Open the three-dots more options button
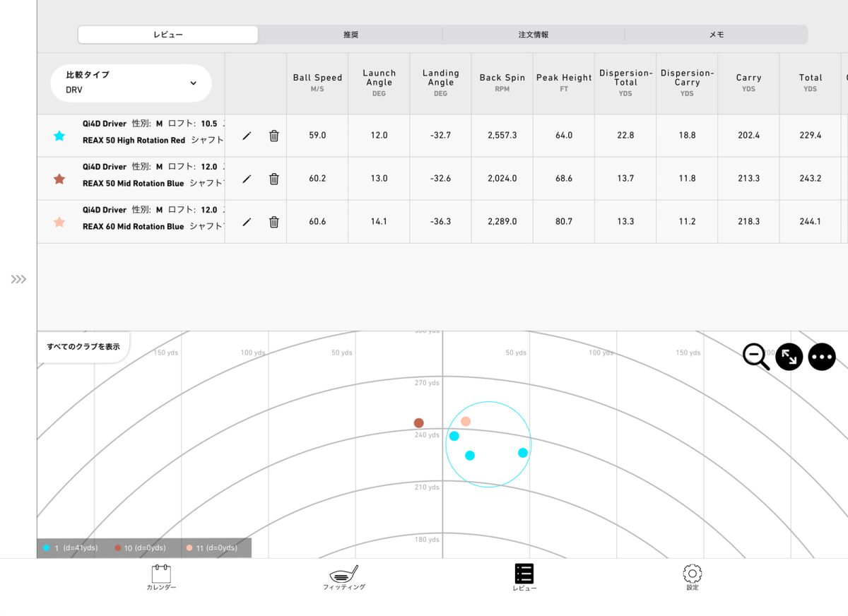This screenshot has height=616, width=848. pos(822,357)
